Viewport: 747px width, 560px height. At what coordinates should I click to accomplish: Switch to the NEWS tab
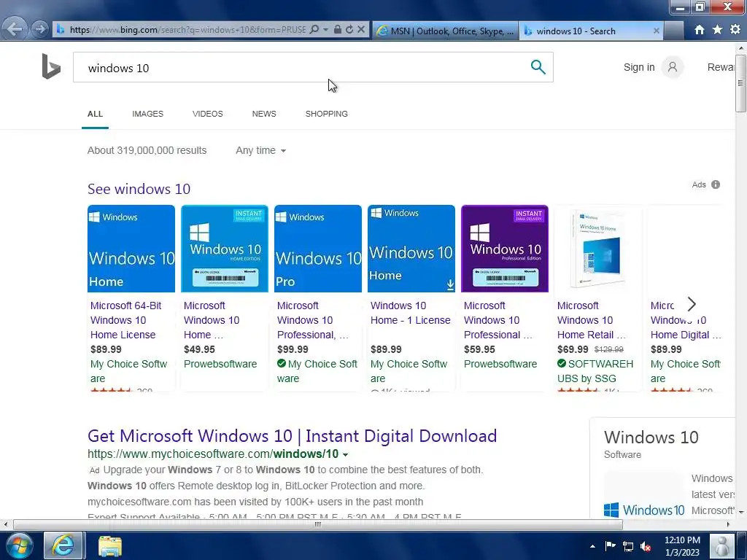point(264,114)
